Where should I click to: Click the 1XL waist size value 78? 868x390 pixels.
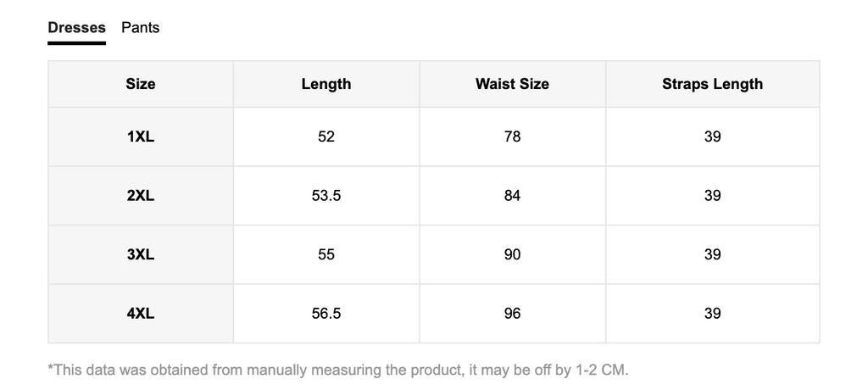(512, 136)
